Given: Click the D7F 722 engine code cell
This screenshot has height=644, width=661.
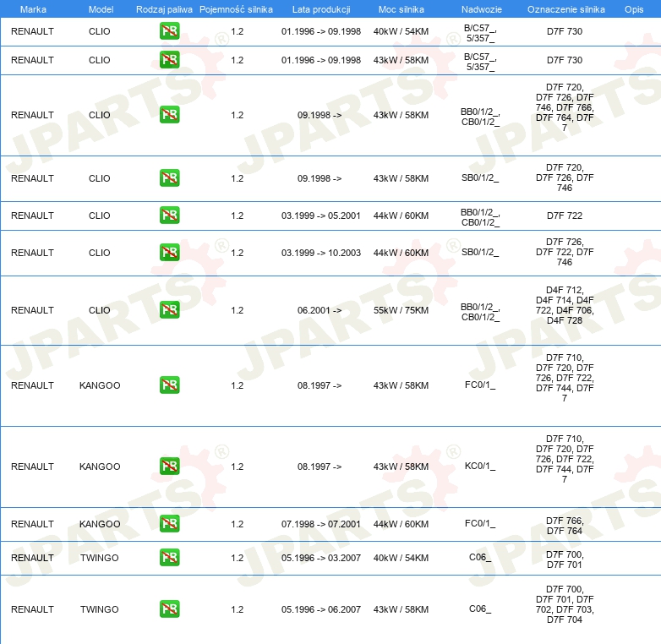Looking at the screenshot, I should click(x=565, y=216).
